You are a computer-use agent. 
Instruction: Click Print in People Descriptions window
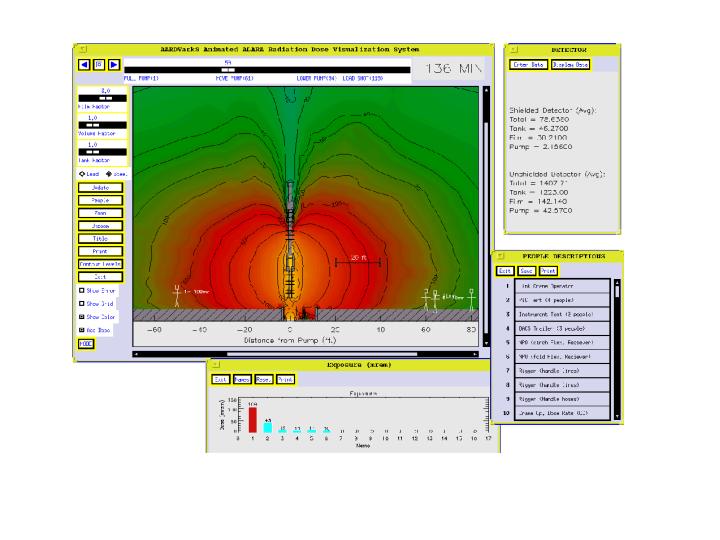point(548,271)
